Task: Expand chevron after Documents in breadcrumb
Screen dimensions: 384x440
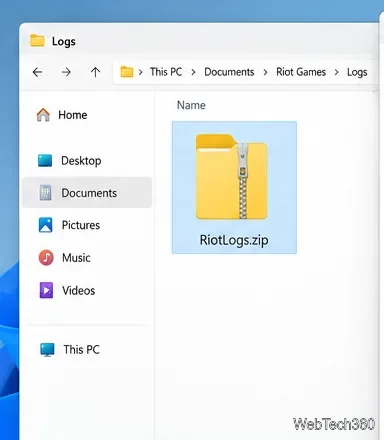Action: (x=265, y=72)
